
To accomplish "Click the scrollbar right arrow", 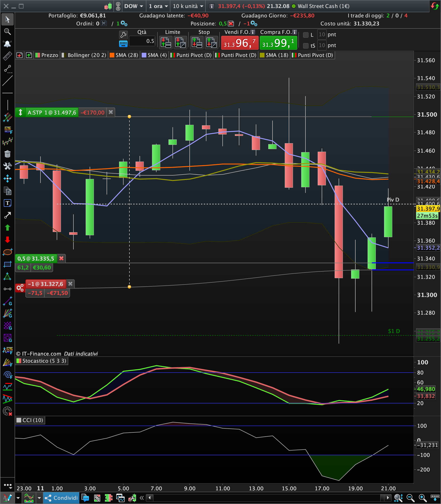I will [388, 498].
